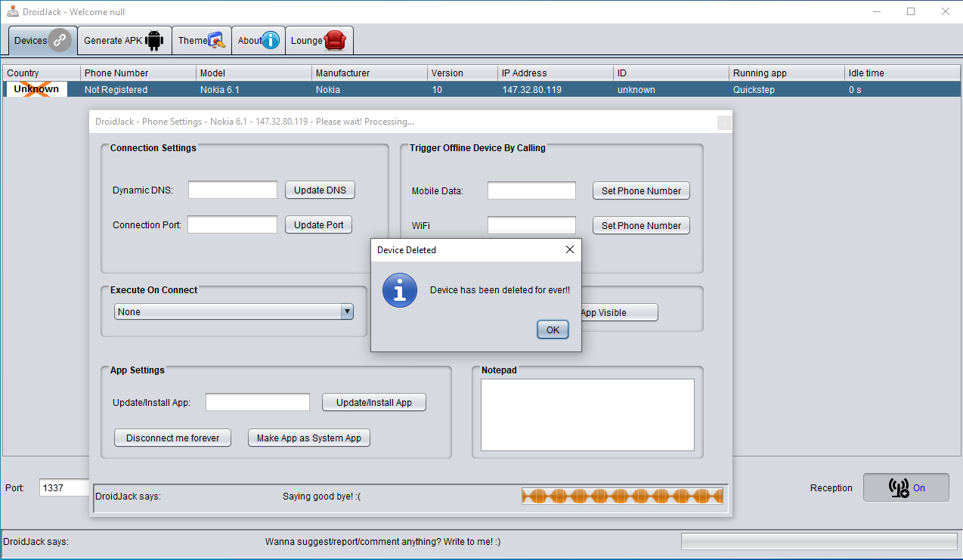Go to the About tab

coord(259,41)
